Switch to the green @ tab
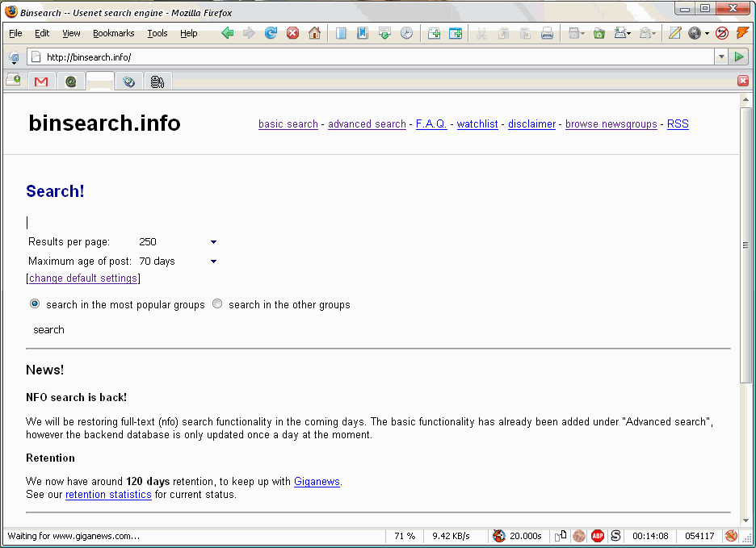756x548 pixels. coord(71,81)
